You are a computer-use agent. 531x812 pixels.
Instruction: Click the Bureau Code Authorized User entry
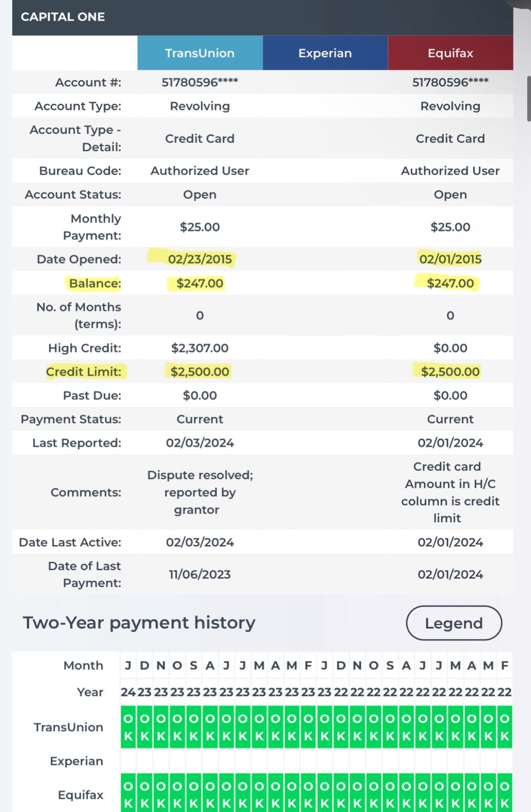click(x=200, y=171)
